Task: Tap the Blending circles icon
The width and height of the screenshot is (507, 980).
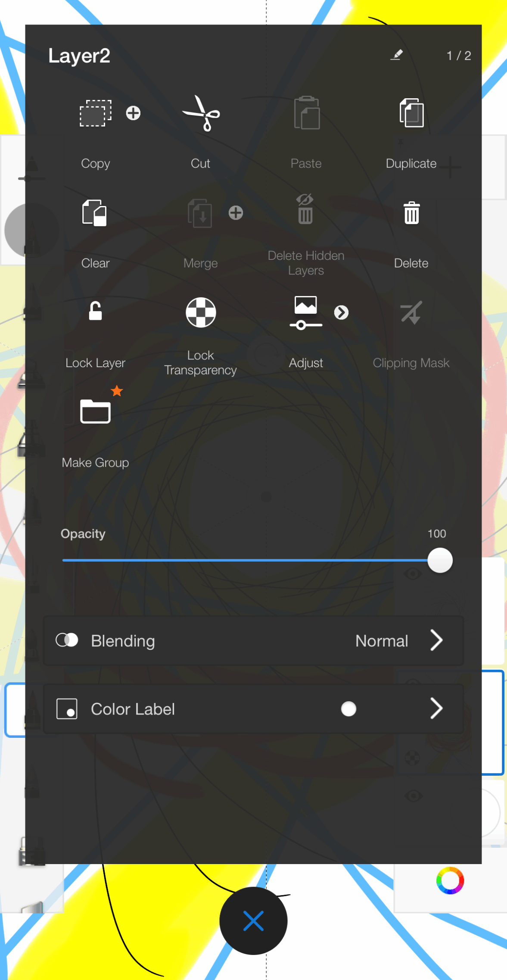Action: click(67, 640)
